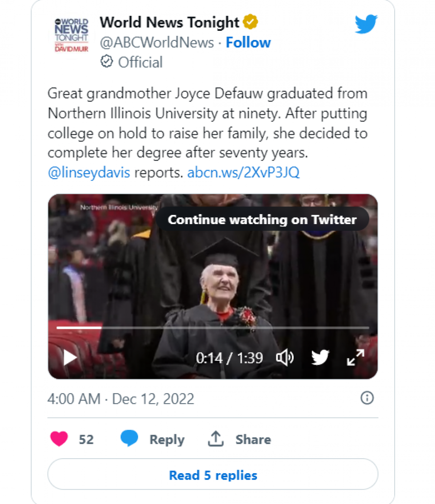Follow the ABCWorldNews account
The image size is (435, 504).
[x=248, y=43]
